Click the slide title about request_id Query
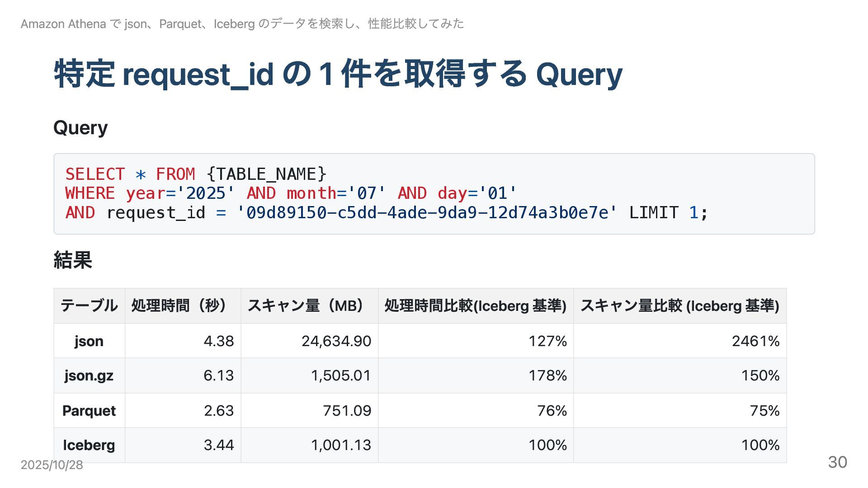Viewport: 868px width, 488px height. click(338, 74)
